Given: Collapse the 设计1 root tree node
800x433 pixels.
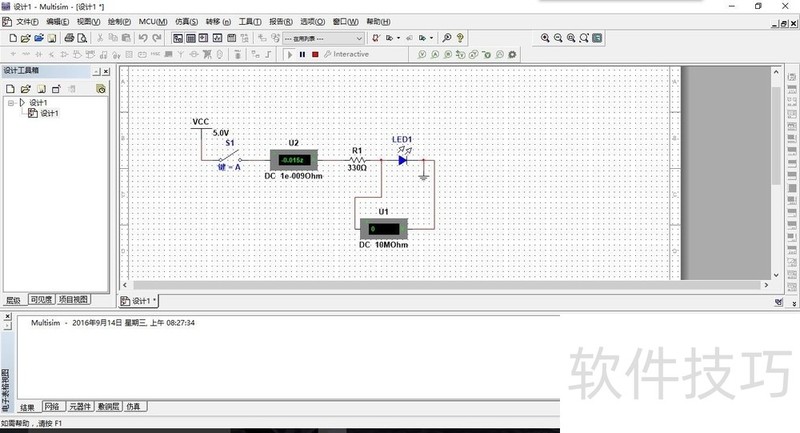Looking at the screenshot, I should pyautogui.click(x=11, y=103).
